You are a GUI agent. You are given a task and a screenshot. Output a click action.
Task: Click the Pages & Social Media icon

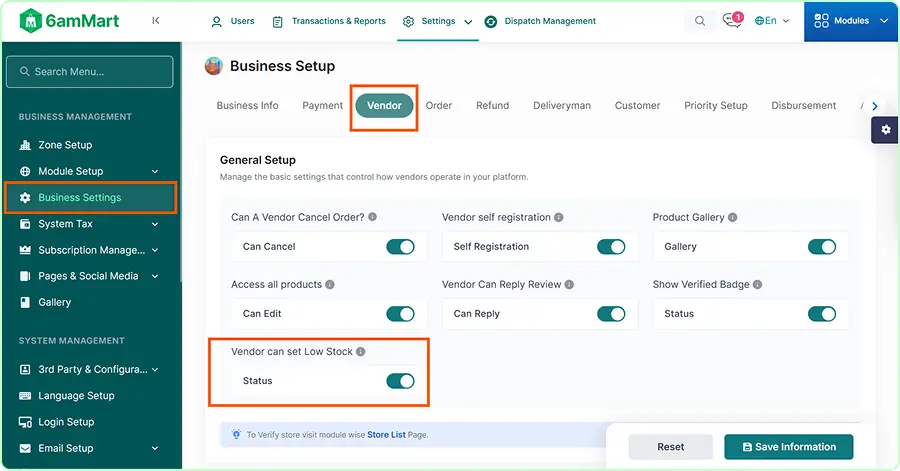[x=25, y=276]
